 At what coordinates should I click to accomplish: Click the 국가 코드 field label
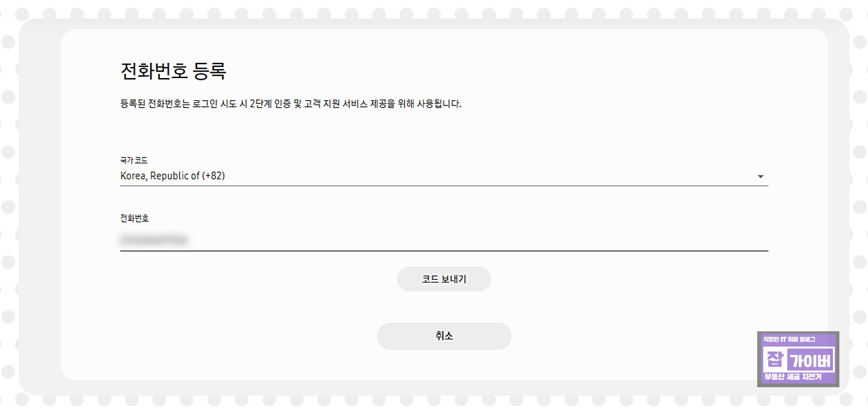tap(134, 160)
